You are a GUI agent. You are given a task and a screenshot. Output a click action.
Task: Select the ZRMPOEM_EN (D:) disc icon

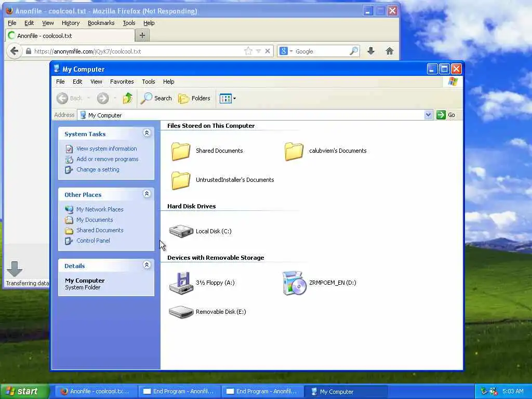point(294,283)
